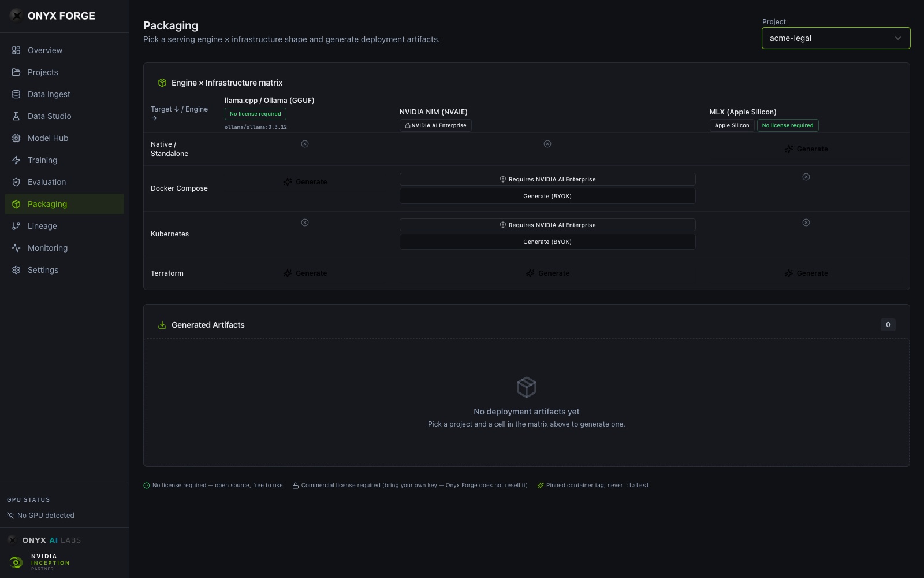Click the Terraform row label
The height and width of the screenshot is (578, 924).
click(167, 273)
